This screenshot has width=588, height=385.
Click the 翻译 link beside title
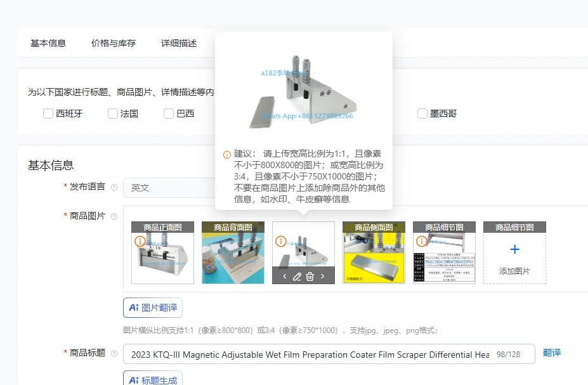tap(552, 353)
